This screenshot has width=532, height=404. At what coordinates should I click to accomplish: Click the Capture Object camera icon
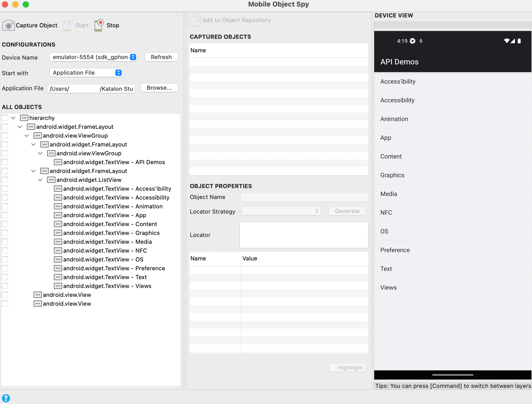[9, 25]
